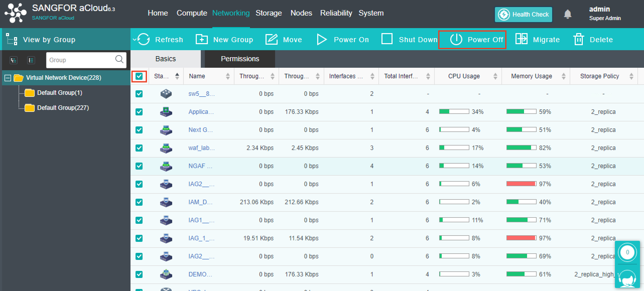Click the device icon in the IAM_D row

166,202
